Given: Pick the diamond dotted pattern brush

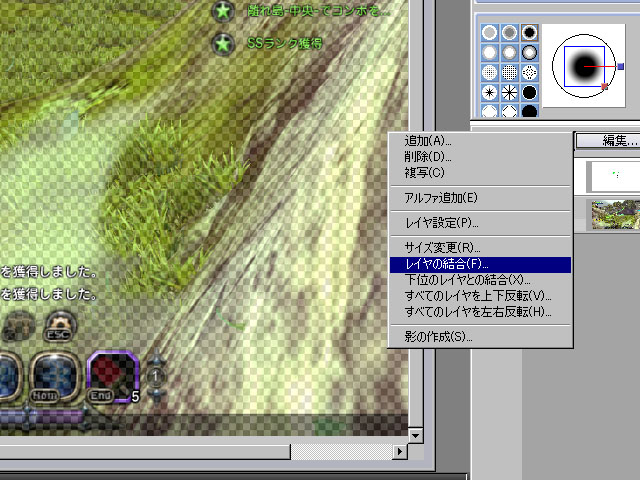Looking at the screenshot, I should (x=529, y=72).
